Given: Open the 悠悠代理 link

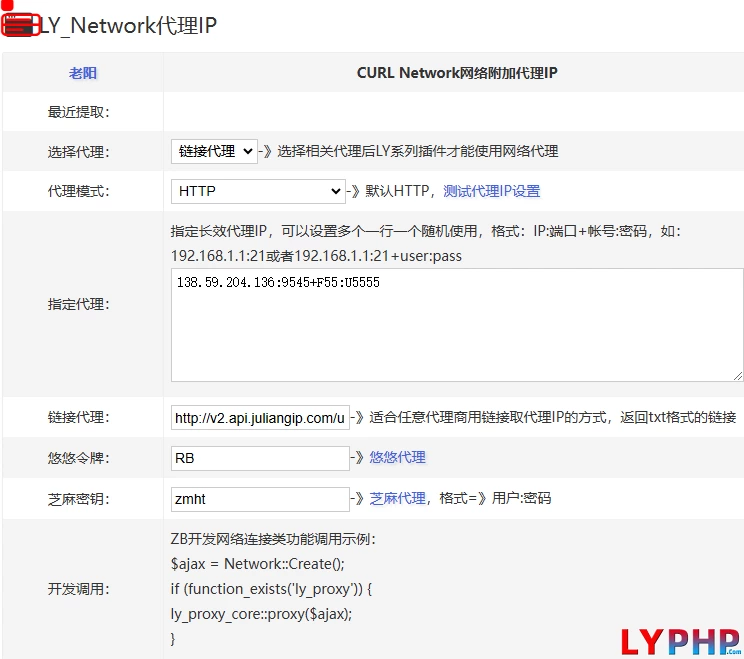Looking at the screenshot, I should [397, 457].
